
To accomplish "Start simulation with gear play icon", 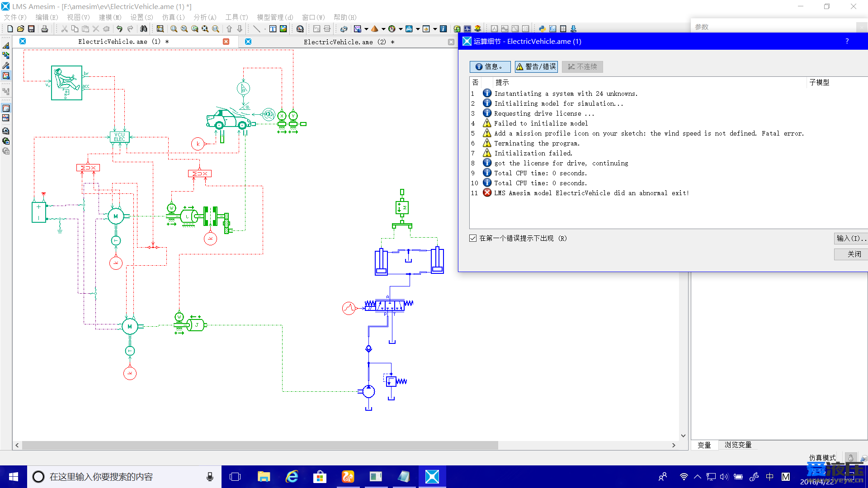I will tap(6, 141).
